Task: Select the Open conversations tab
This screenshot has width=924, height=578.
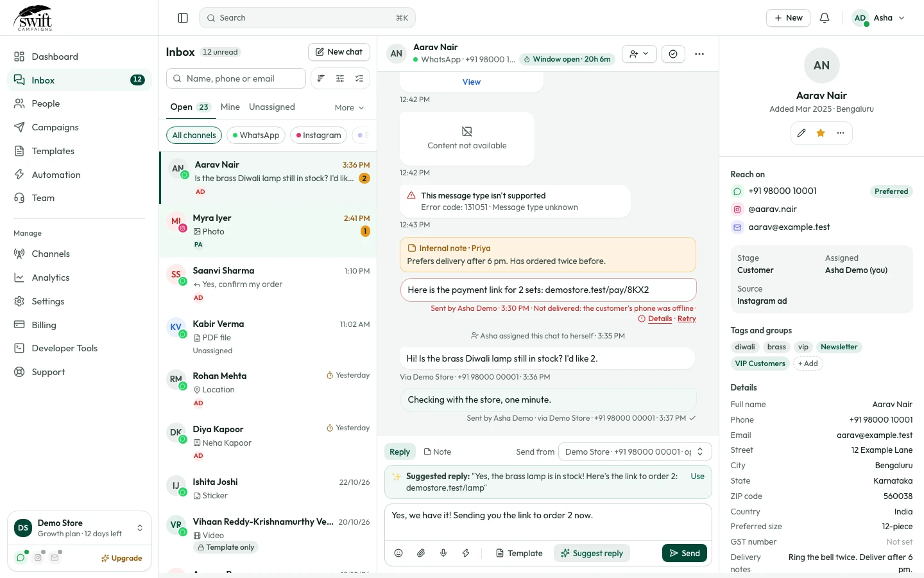Action: 190,107
